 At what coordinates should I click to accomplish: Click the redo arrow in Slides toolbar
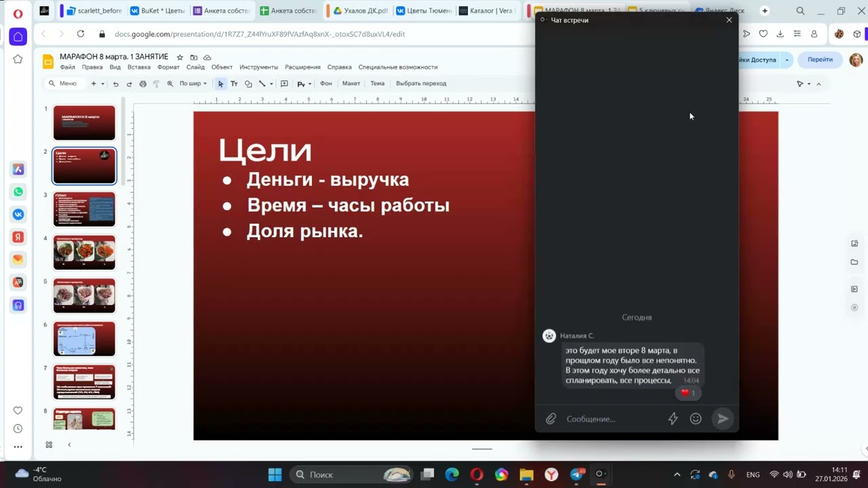pos(129,84)
